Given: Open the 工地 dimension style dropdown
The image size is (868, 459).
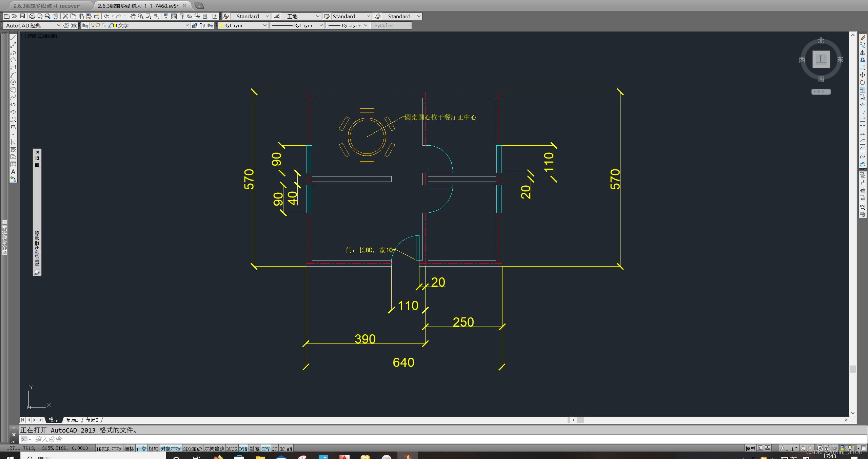Looking at the screenshot, I should (x=317, y=16).
